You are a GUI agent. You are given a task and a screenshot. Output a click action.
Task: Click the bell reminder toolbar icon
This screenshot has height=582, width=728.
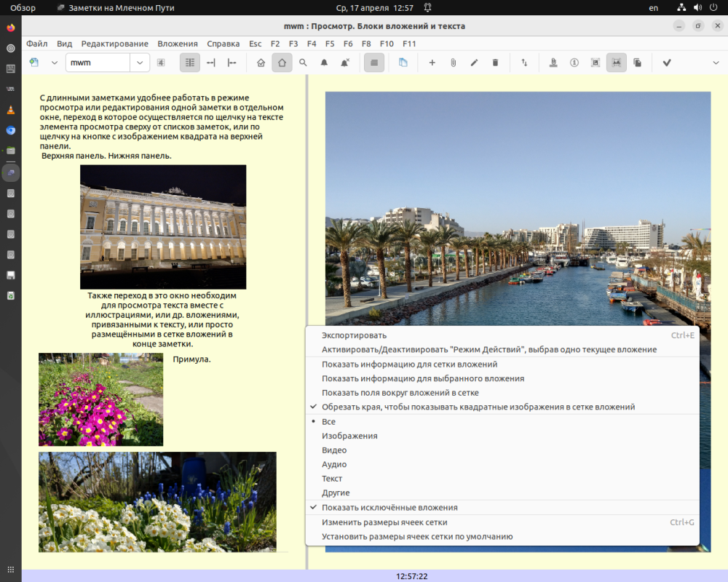click(324, 63)
